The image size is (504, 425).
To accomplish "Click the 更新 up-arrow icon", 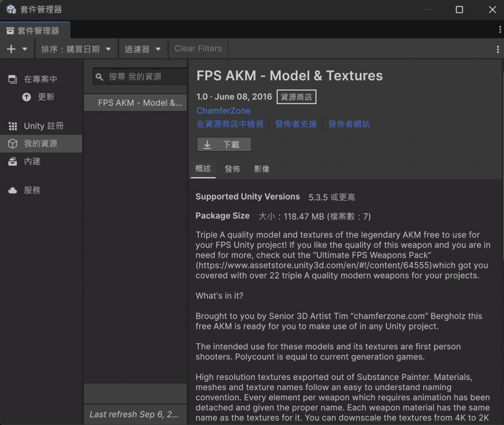I will [x=27, y=97].
